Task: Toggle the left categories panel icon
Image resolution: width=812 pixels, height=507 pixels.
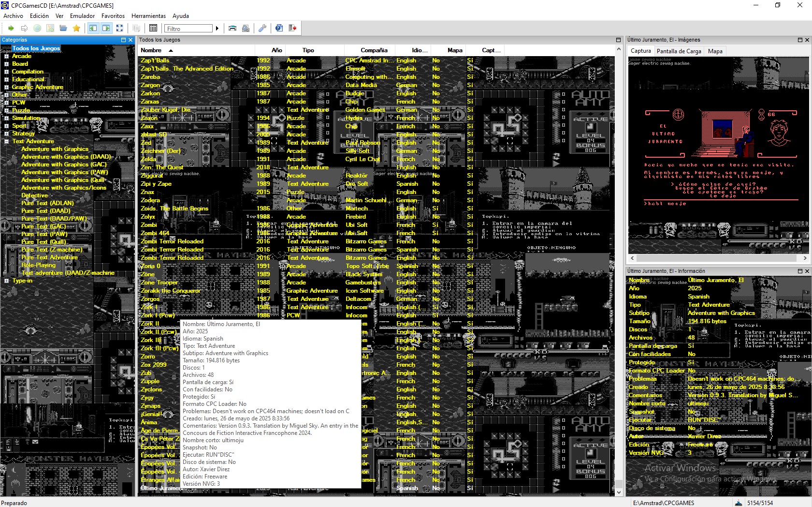Action: point(93,29)
